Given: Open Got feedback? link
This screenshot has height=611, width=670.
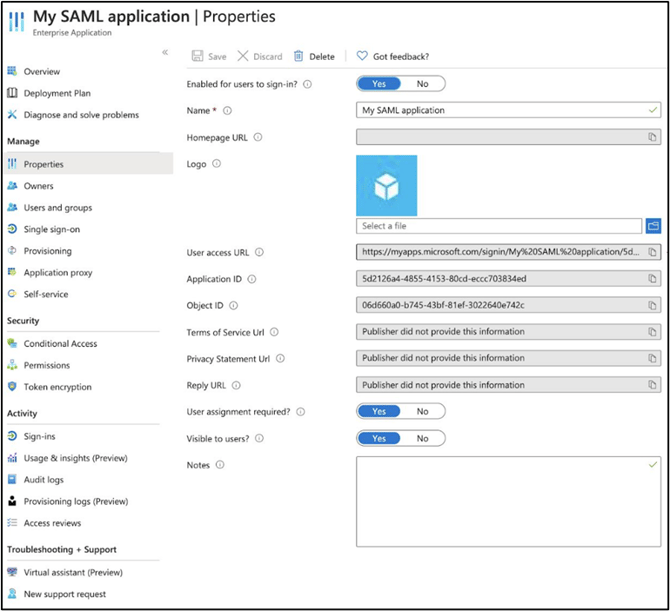Looking at the screenshot, I should pos(393,56).
